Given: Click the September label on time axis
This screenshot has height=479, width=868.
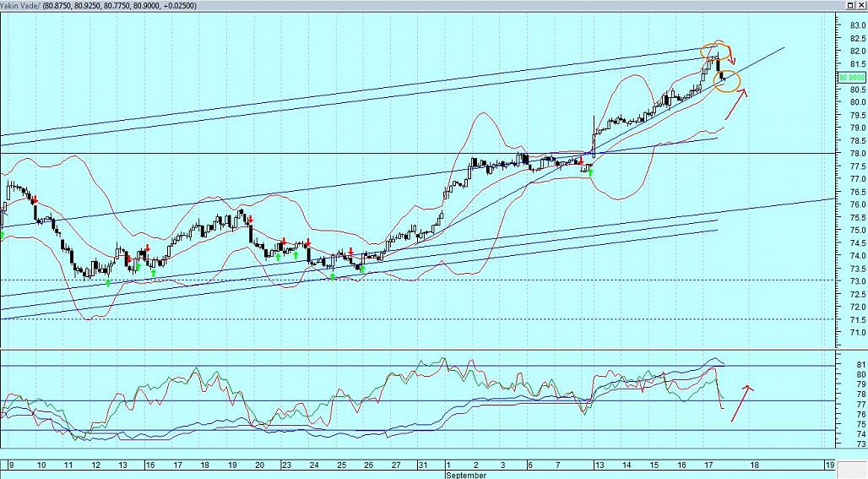Looking at the screenshot, I should click(x=465, y=475).
